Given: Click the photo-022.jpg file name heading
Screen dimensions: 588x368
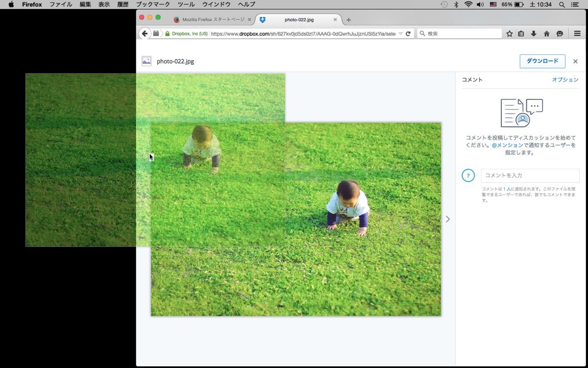Looking at the screenshot, I should [x=175, y=61].
